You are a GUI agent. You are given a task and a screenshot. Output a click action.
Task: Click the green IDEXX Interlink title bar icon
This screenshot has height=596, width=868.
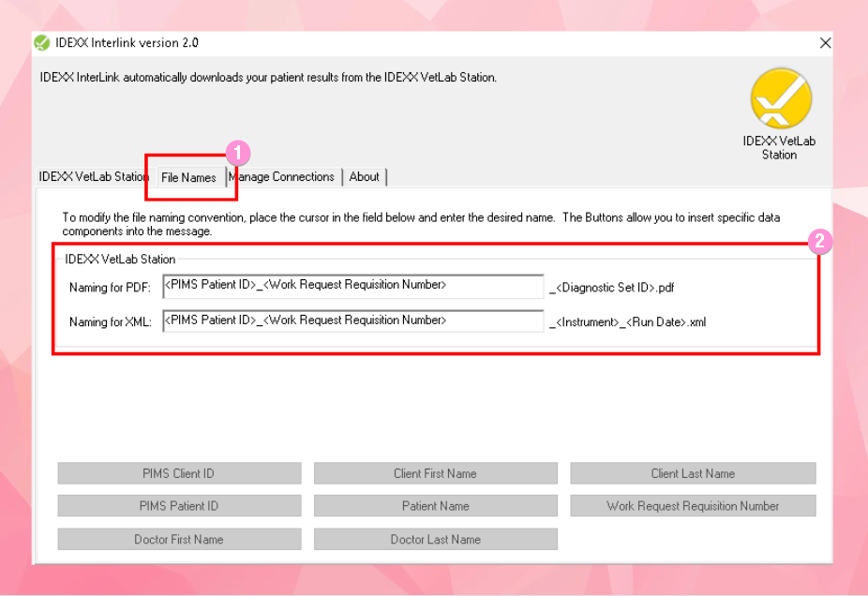(42, 42)
